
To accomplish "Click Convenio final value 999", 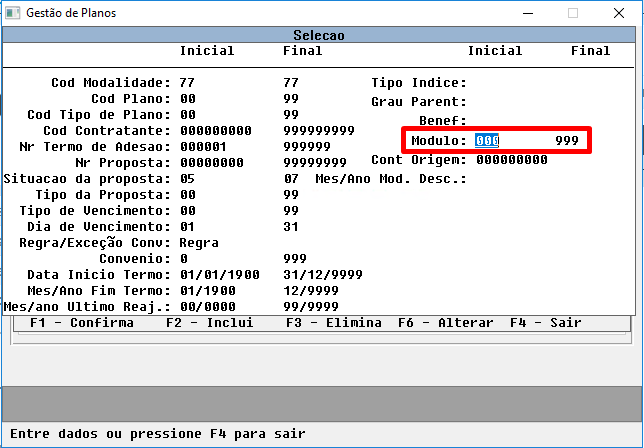I will point(295,259).
